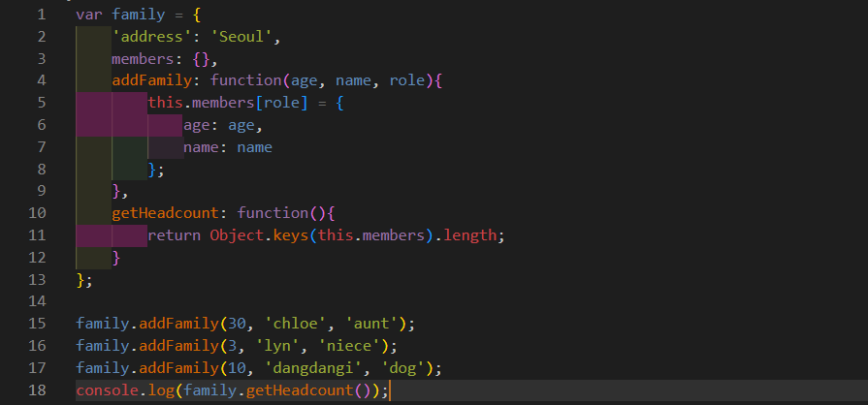Click the 'Seoul' string value
This screenshot has height=405, width=868.
pyautogui.click(x=241, y=37)
